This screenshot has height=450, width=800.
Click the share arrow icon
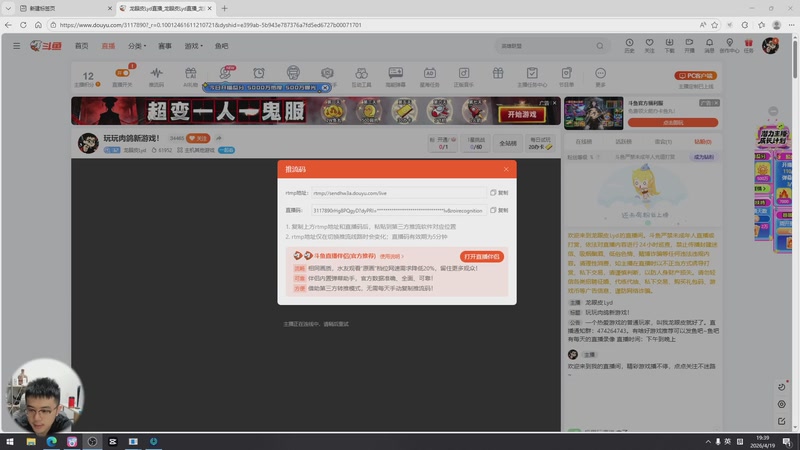[x=218, y=138]
